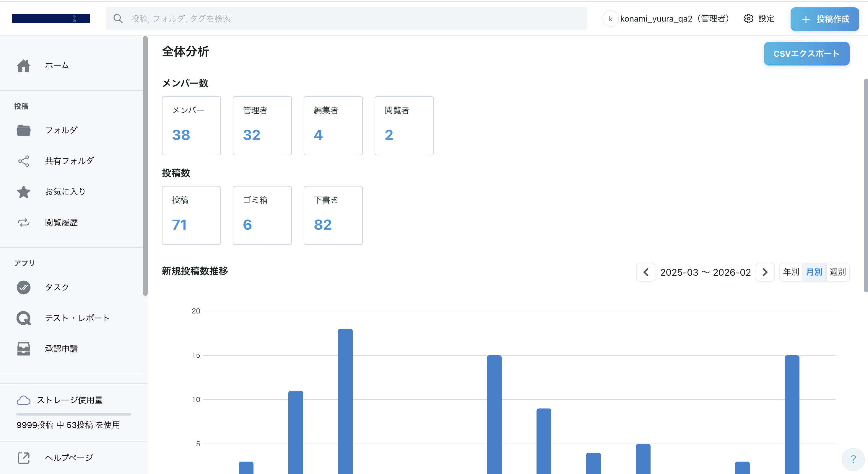Open テスト・レポート app icon
868x474 pixels.
click(x=24, y=318)
